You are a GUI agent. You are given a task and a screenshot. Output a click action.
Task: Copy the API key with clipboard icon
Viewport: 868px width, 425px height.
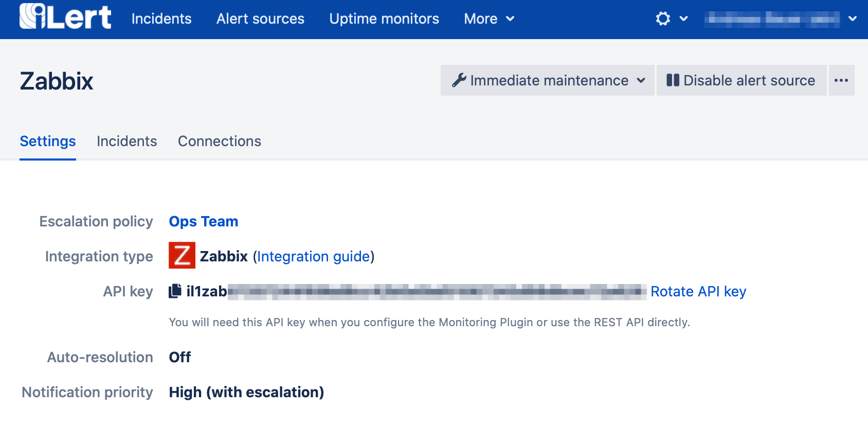pyautogui.click(x=175, y=291)
